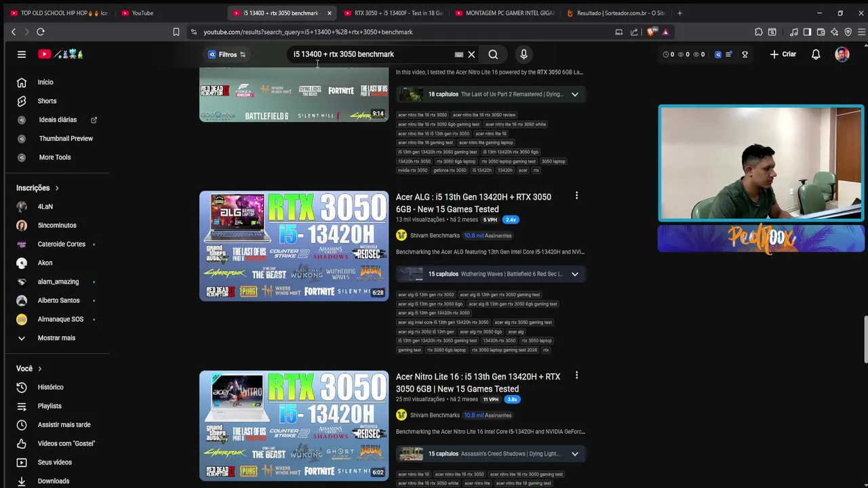The image size is (868, 488).
Task: Open the 5incominutos subscription channel
Action: [57, 225]
